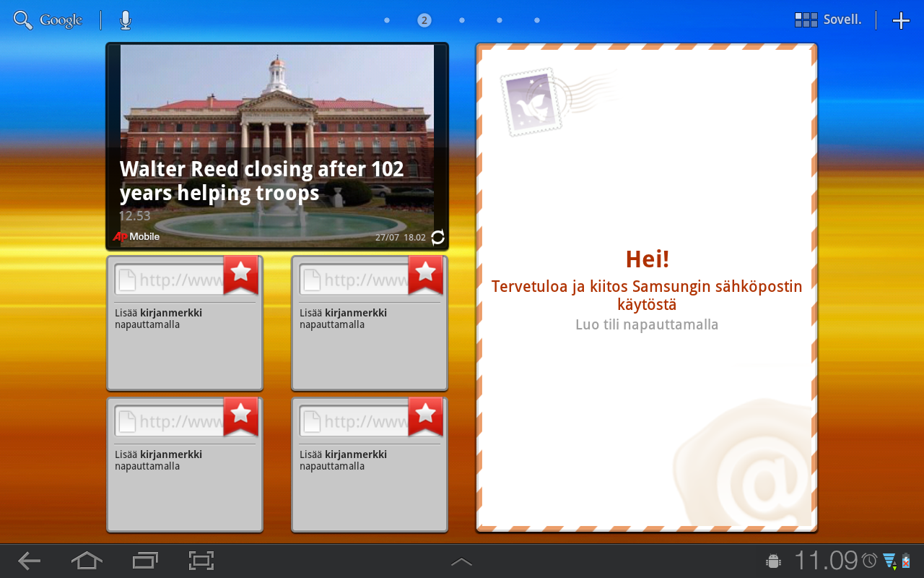This screenshot has width=924, height=578.
Task: Jump to the page dot just left of indicator 2
Action: click(387, 20)
